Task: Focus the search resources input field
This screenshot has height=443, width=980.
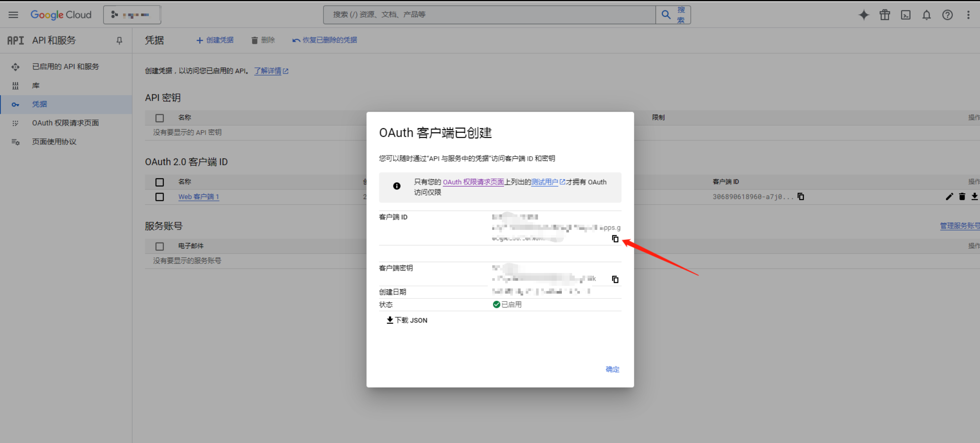Action: click(x=489, y=15)
